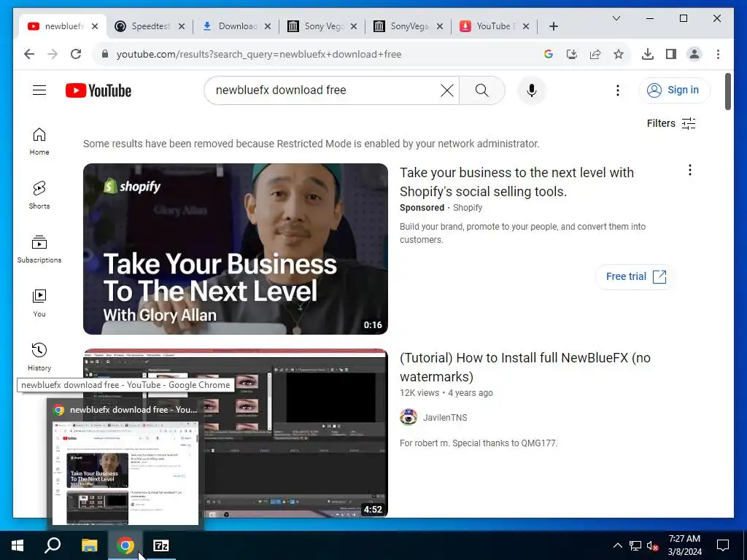Image resolution: width=747 pixels, height=560 pixels.
Task: Open a new tab with plus button
Action: click(554, 26)
